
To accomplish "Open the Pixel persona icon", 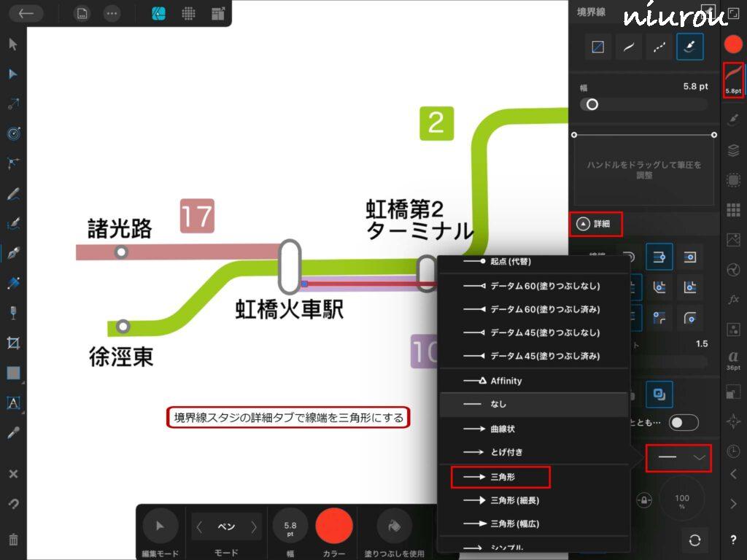I will pos(188,13).
